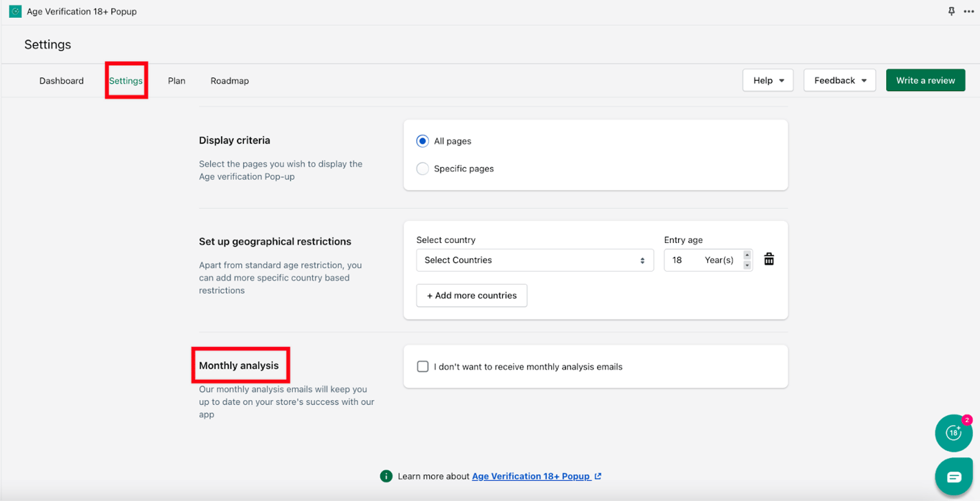Switch to the Dashboard tab

tap(62, 81)
